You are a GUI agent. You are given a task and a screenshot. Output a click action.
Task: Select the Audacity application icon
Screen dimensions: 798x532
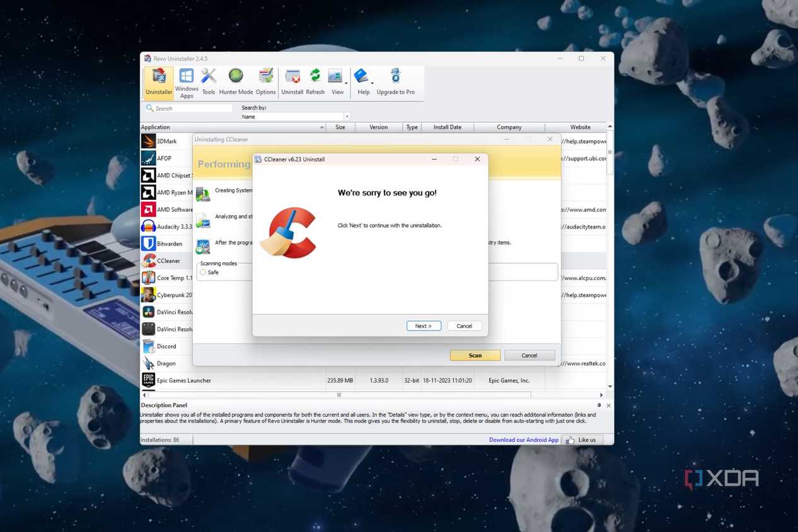[x=148, y=226]
